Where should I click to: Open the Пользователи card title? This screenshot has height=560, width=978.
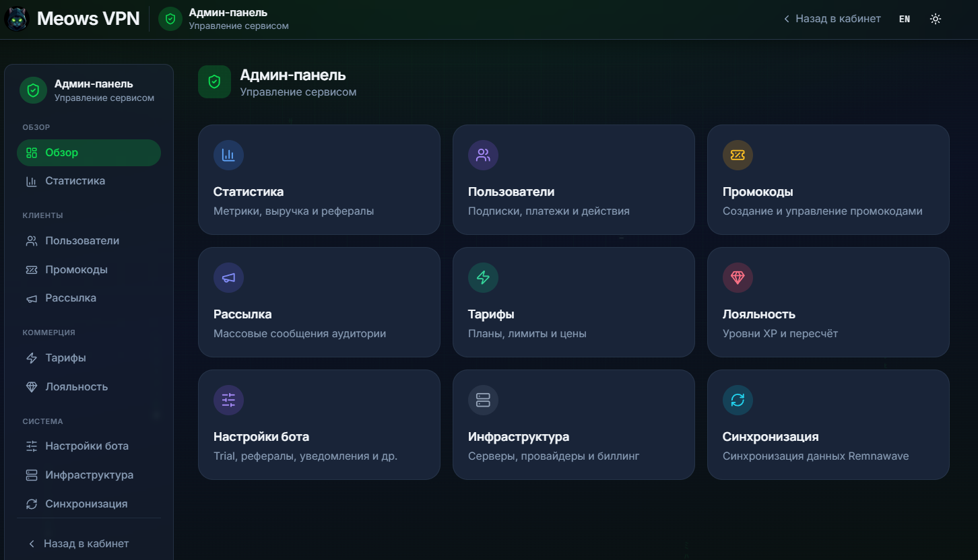point(511,192)
